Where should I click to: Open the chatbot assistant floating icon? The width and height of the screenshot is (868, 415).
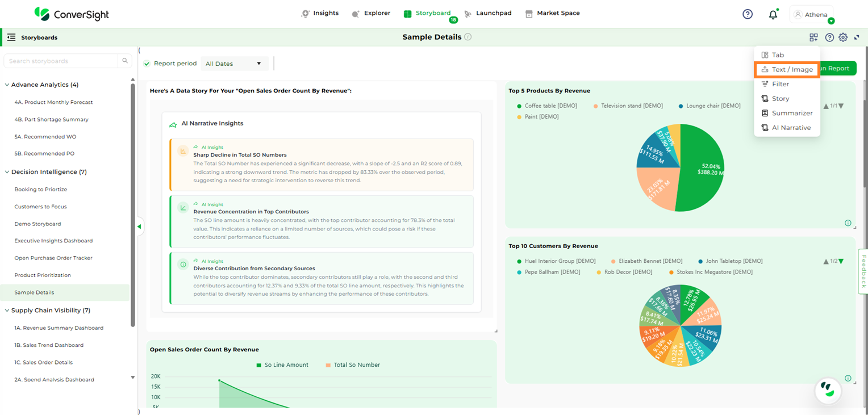828,389
